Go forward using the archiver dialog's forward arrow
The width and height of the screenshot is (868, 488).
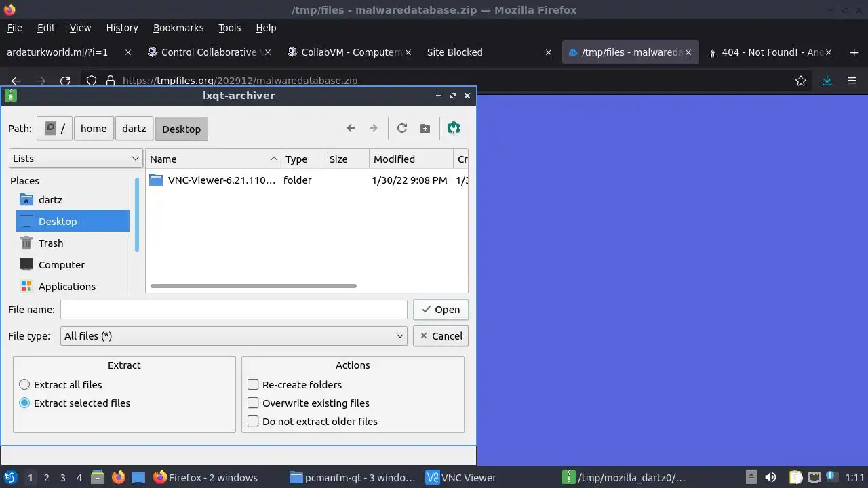373,128
